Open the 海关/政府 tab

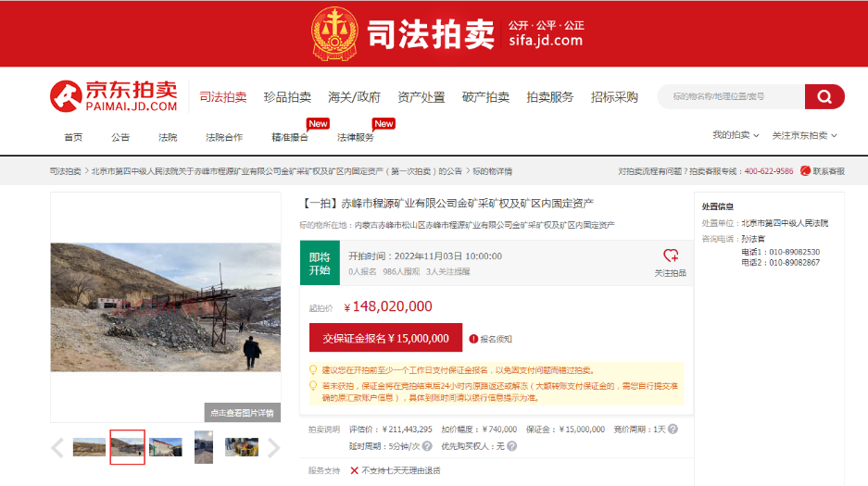click(354, 97)
